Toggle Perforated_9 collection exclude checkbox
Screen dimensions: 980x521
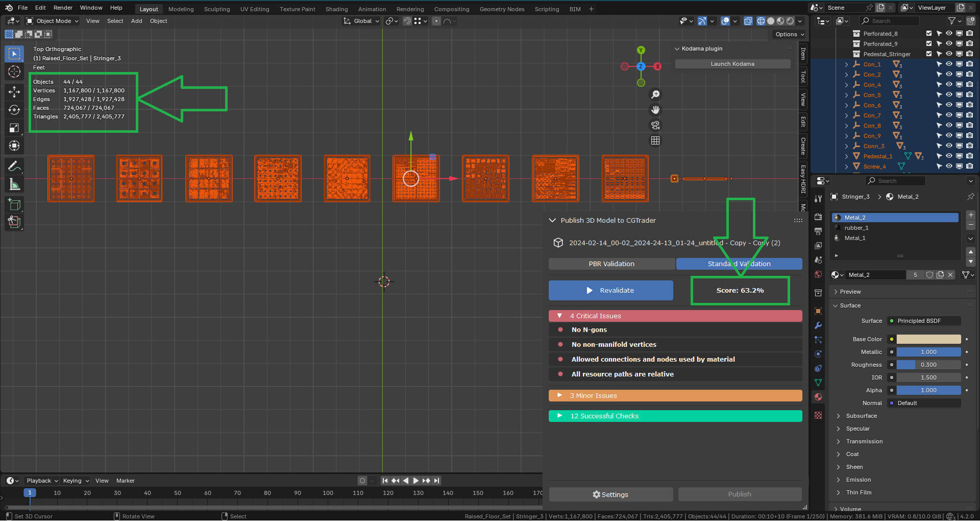pos(929,44)
